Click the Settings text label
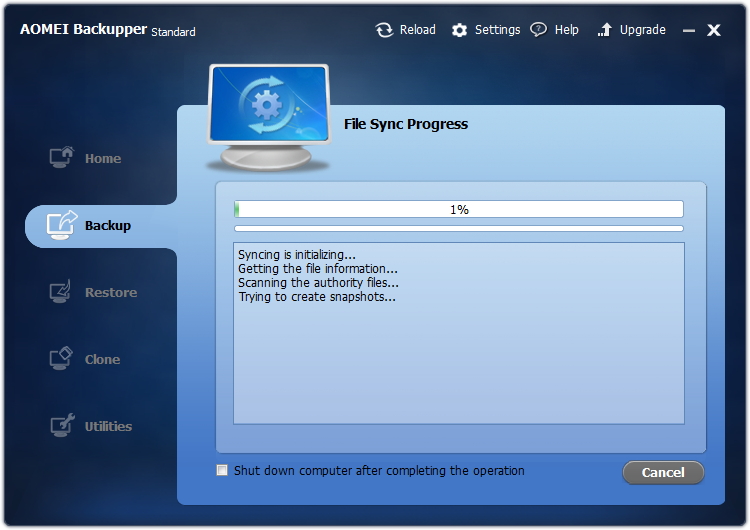Image resolution: width=750 pixels, height=530 pixels. point(497,30)
